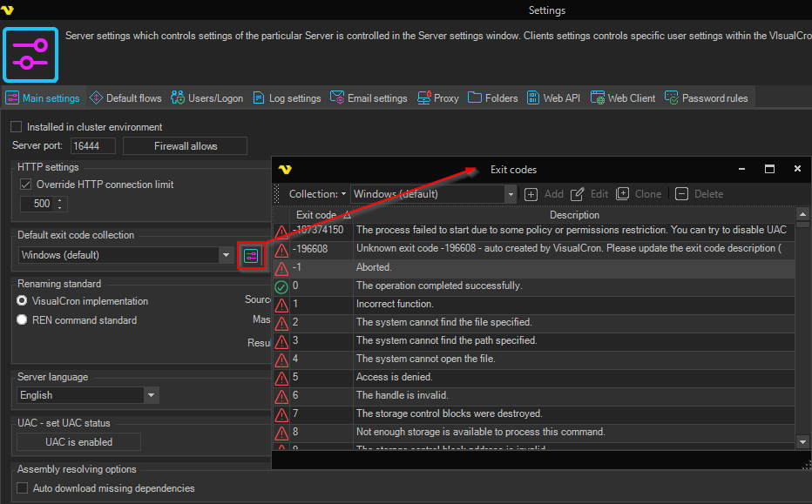Viewport: 812px width, 504px height.
Task: Expand the Default exit code collection dropdown
Action: tap(226, 255)
